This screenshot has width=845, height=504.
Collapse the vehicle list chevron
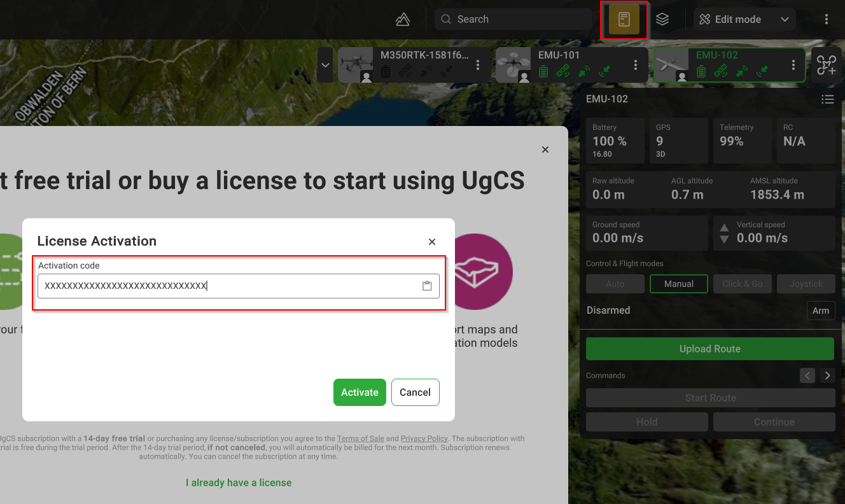[325, 65]
